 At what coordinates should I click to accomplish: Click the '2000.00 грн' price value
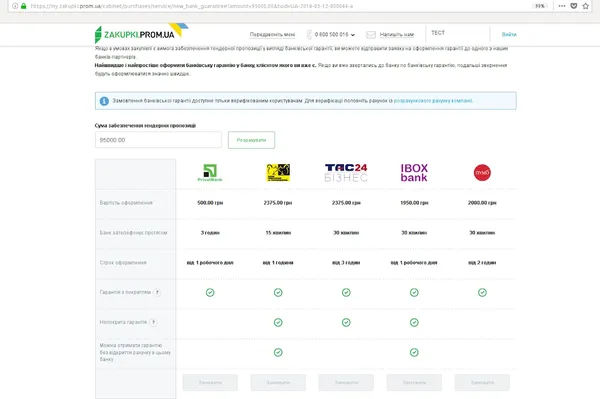coord(482,203)
